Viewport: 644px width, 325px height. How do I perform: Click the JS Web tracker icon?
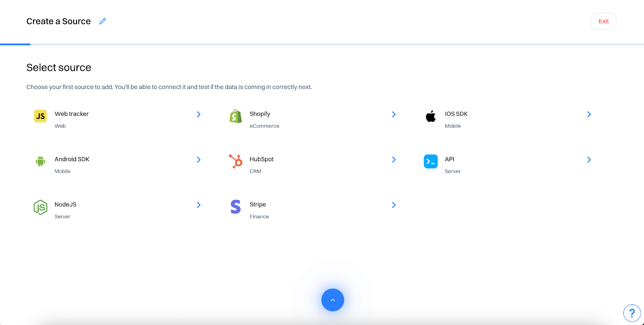point(40,116)
